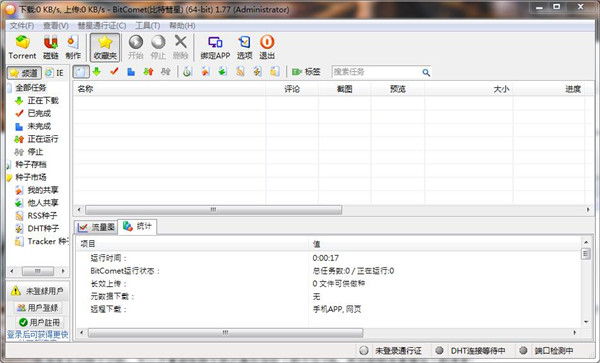Screen dimensions: 600x363
Task: Focus the 搜索任务 search field
Action: pyautogui.click(x=377, y=72)
